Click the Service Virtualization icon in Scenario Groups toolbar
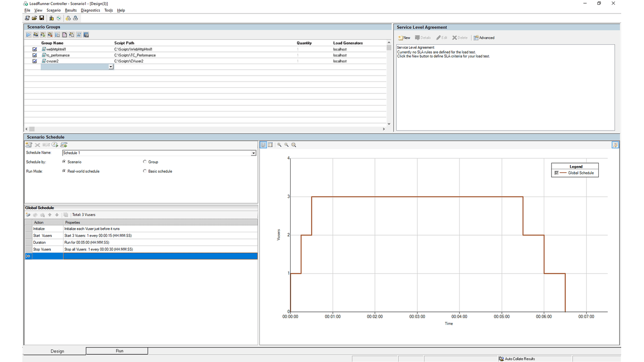The image size is (644, 362). point(86,34)
